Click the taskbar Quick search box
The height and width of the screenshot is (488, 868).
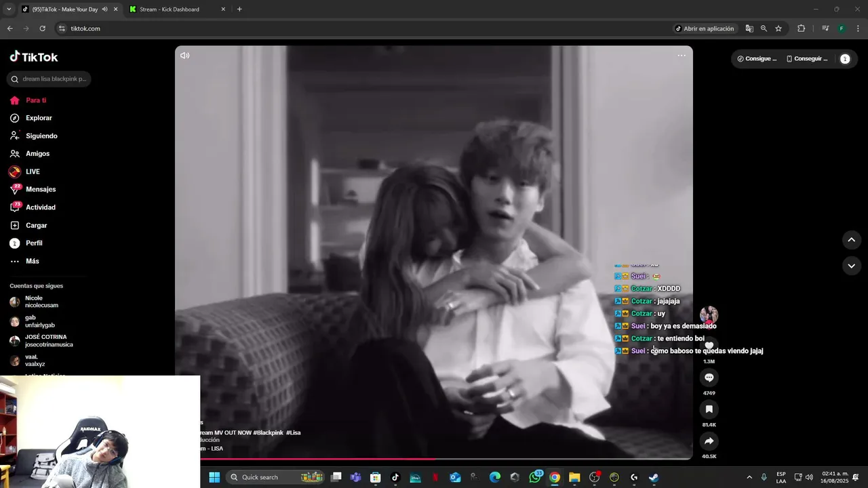275,477
